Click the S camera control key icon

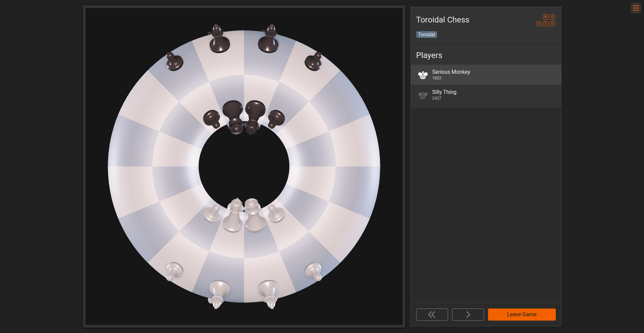pos(545,24)
